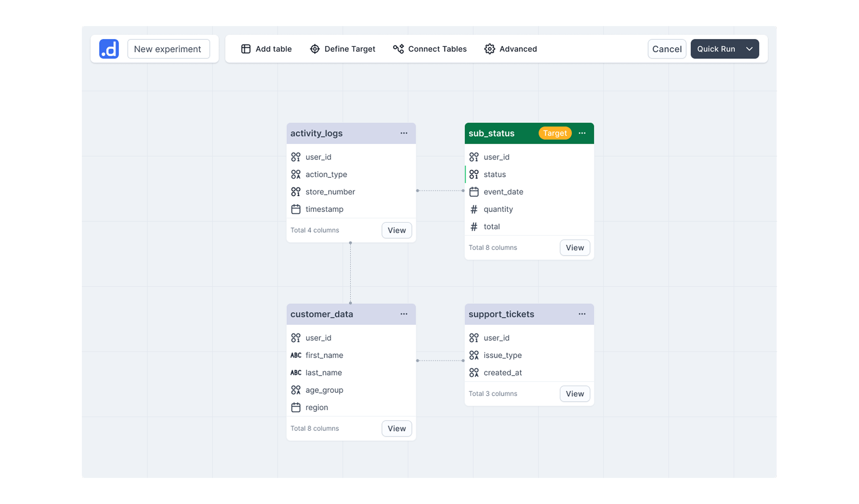Select the timestamp column name
The image size is (859, 504).
tap(325, 209)
